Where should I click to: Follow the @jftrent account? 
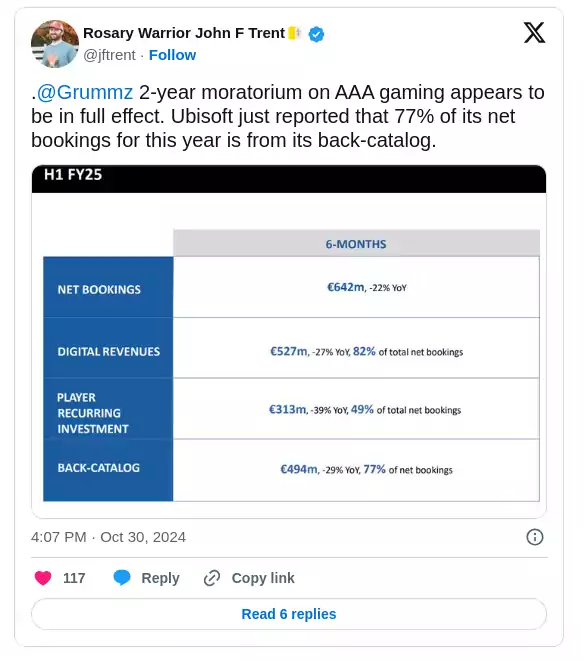pyautogui.click(x=172, y=55)
